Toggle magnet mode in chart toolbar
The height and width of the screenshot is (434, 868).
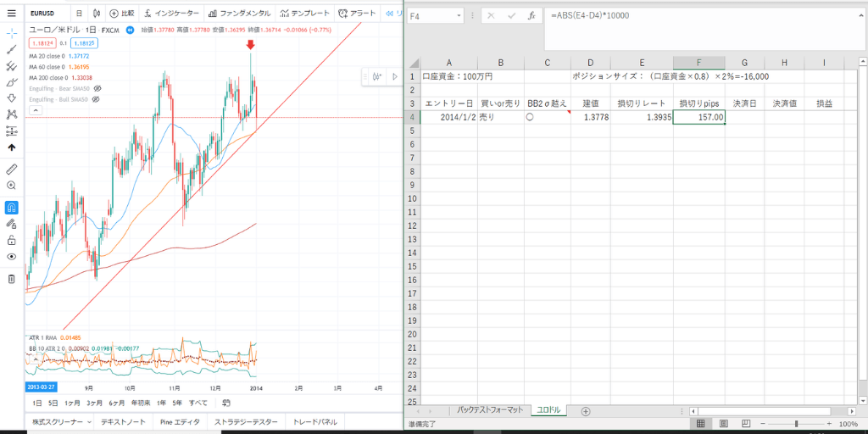(12, 208)
